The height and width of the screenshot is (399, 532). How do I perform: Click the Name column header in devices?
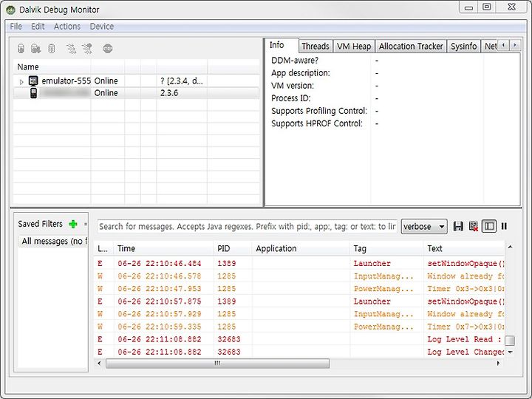(x=52, y=66)
